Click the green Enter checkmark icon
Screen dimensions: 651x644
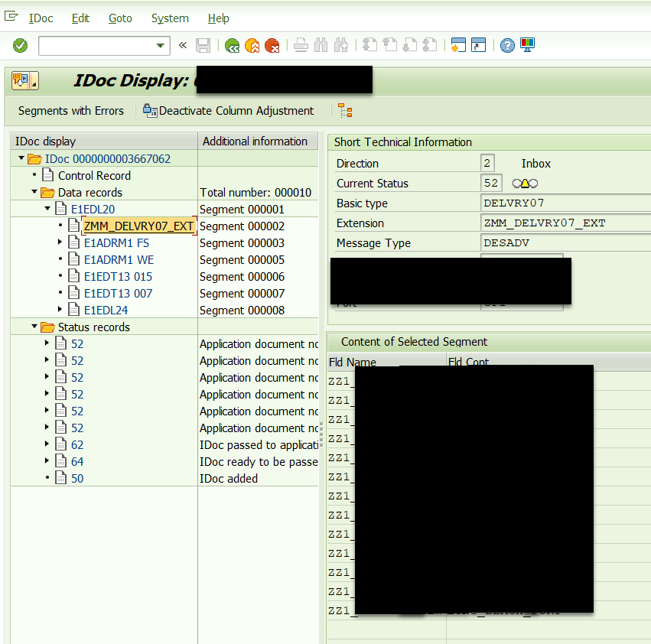pos(21,46)
